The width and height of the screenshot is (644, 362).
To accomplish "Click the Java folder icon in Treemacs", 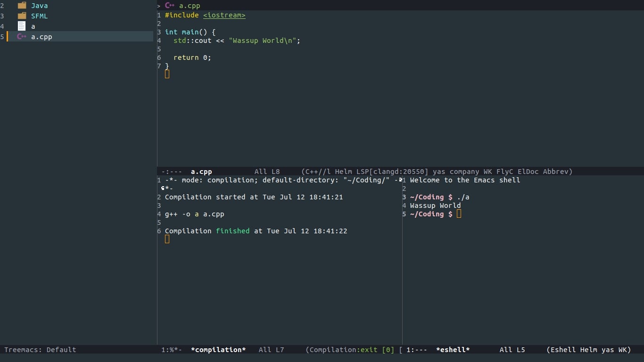I will pyautogui.click(x=22, y=6).
